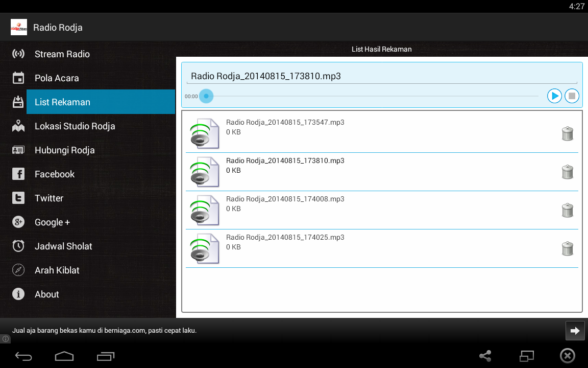The width and height of the screenshot is (588, 368).
Task: Select file name Radio Rodja_20140815_173547.mp3
Action: click(x=285, y=123)
